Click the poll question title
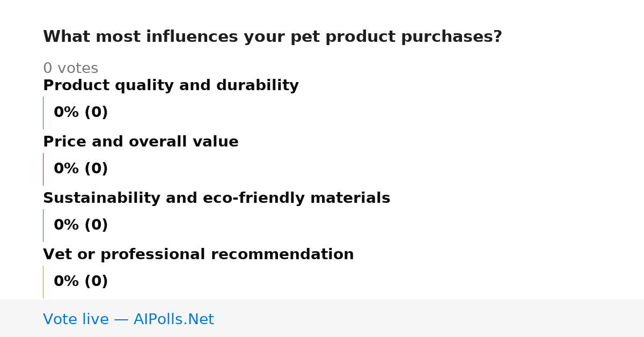 coord(272,37)
